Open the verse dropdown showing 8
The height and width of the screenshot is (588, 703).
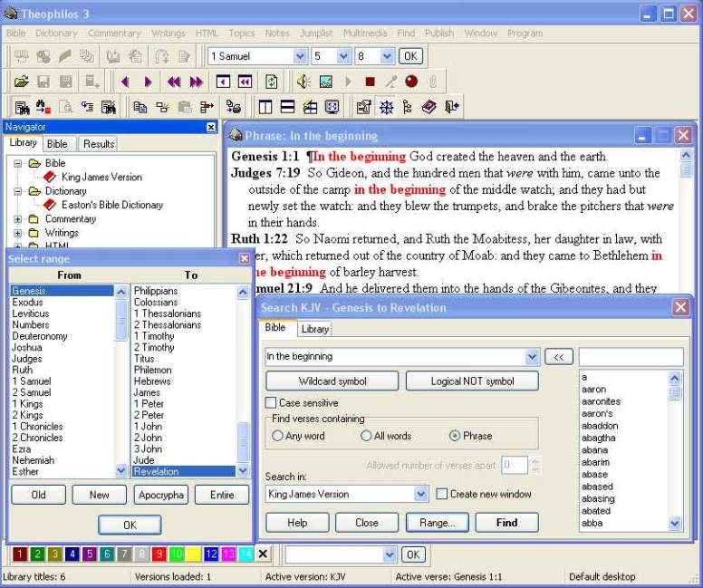click(x=387, y=56)
